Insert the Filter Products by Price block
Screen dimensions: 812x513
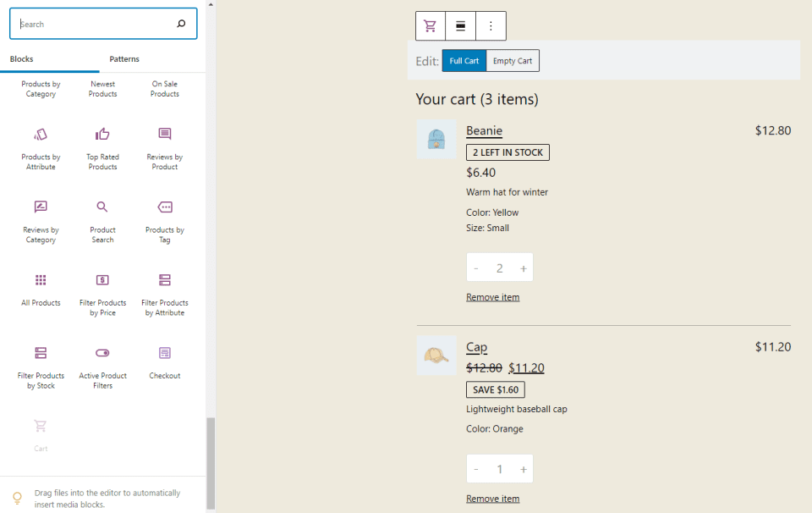(x=102, y=292)
